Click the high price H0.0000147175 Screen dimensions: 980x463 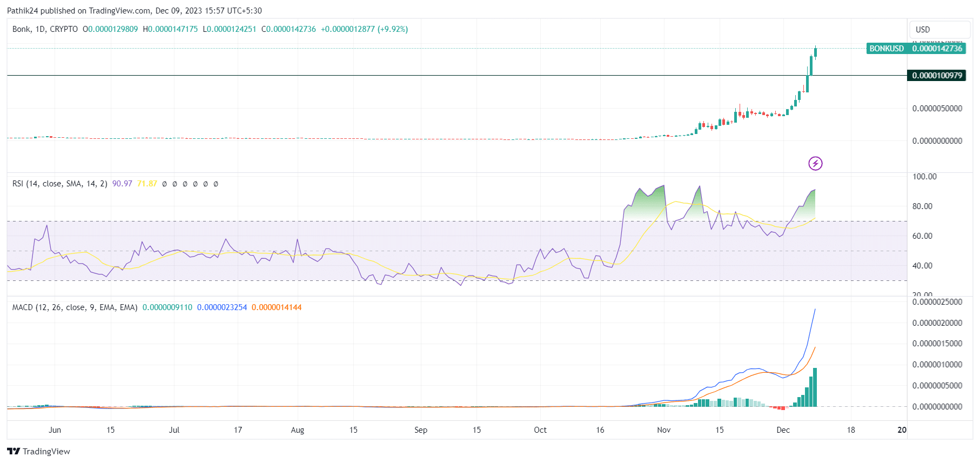click(170, 29)
